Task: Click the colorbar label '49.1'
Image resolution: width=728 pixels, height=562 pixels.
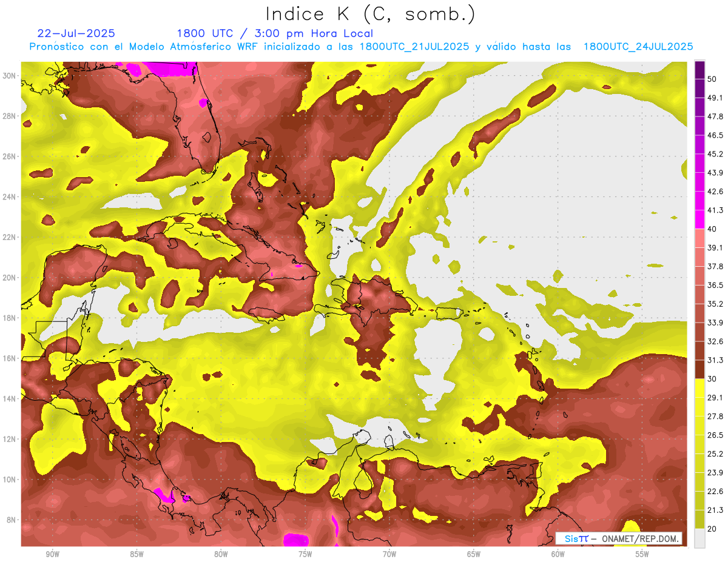Action: click(715, 98)
